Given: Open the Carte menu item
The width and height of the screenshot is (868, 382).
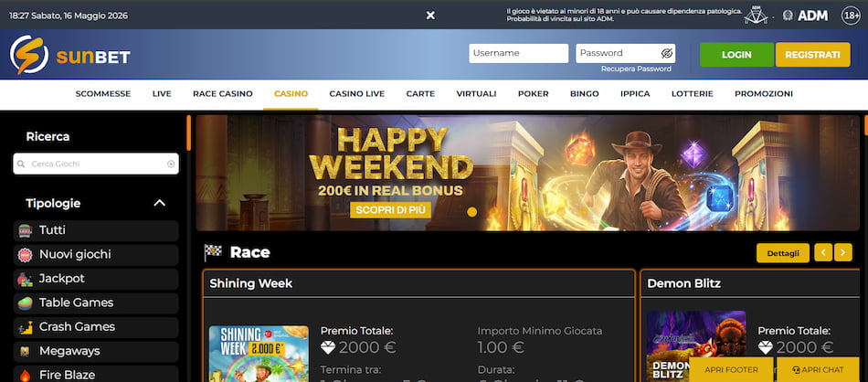Looking at the screenshot, I should click(420, 94).
